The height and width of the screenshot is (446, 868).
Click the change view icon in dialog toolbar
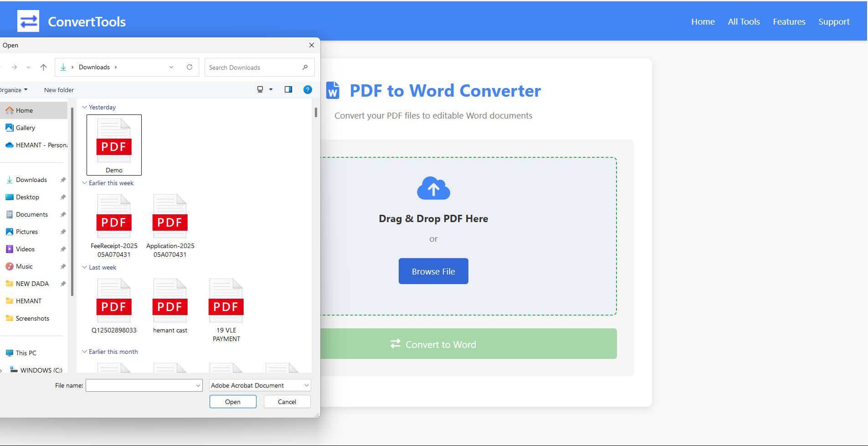click(260, 89)
